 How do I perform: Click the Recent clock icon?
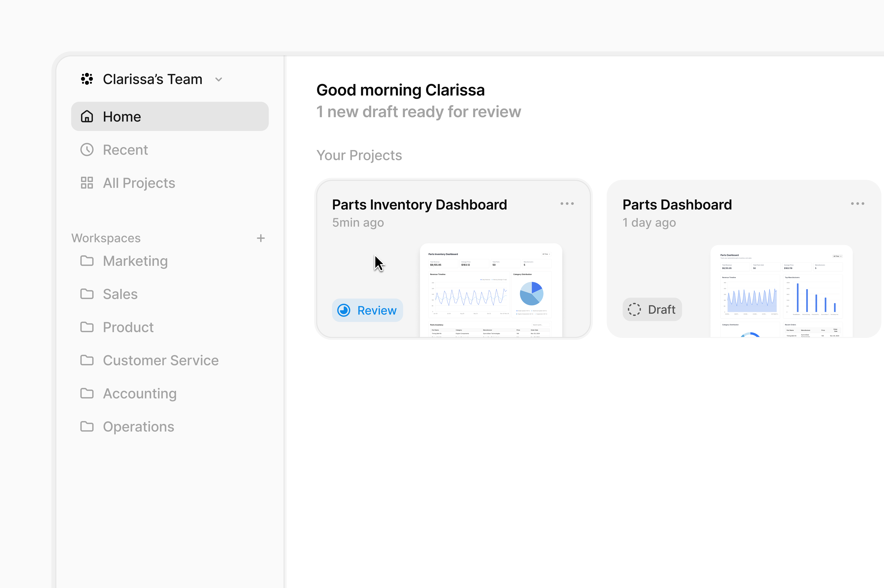(x=87, y=150)
